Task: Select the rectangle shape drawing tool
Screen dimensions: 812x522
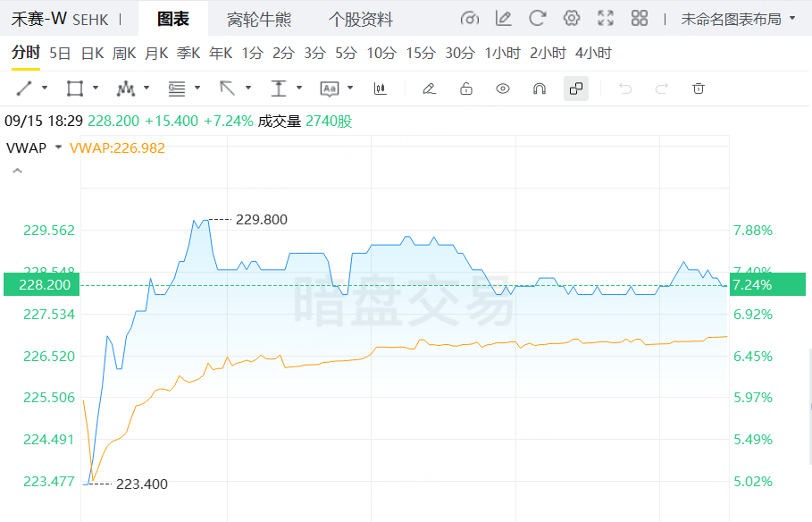Action: (75, 88)
